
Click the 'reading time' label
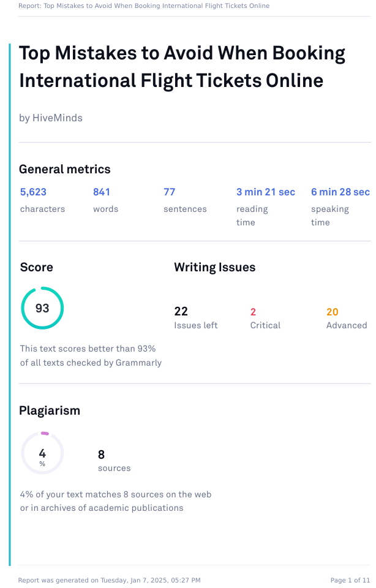pyautogui.click(x=252, y=216)
